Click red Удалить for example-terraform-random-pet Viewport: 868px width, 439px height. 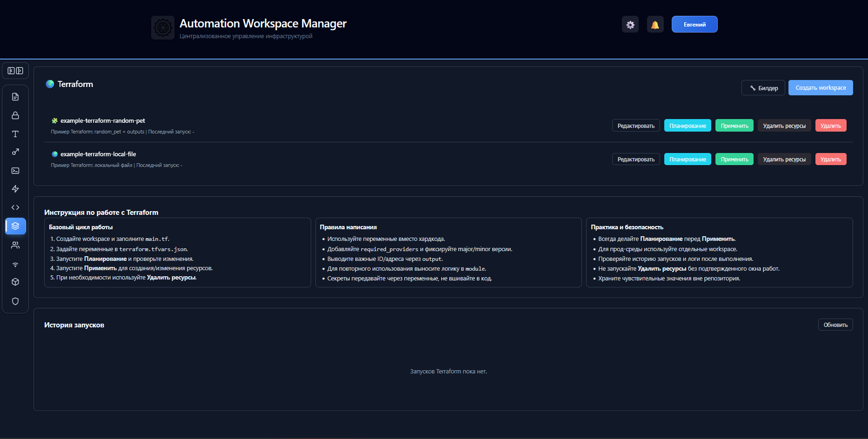[831, 126]
